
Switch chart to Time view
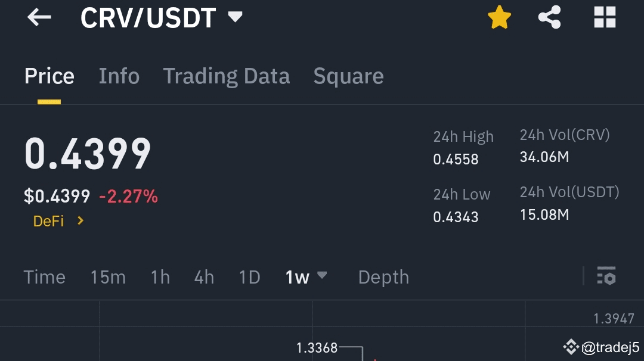pos(44,278)
